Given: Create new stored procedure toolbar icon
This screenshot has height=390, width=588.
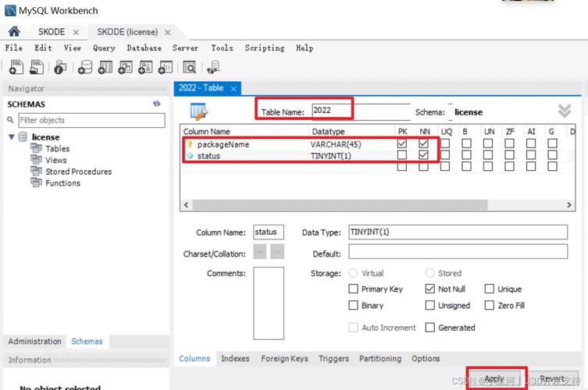Looking at the screenshot, I should [x=145, y=67].
